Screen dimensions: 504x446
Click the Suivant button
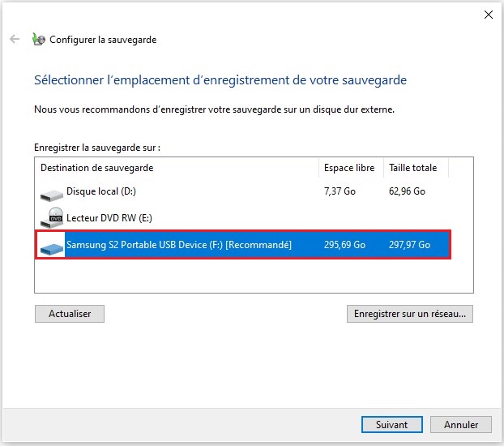click(392, 425)
